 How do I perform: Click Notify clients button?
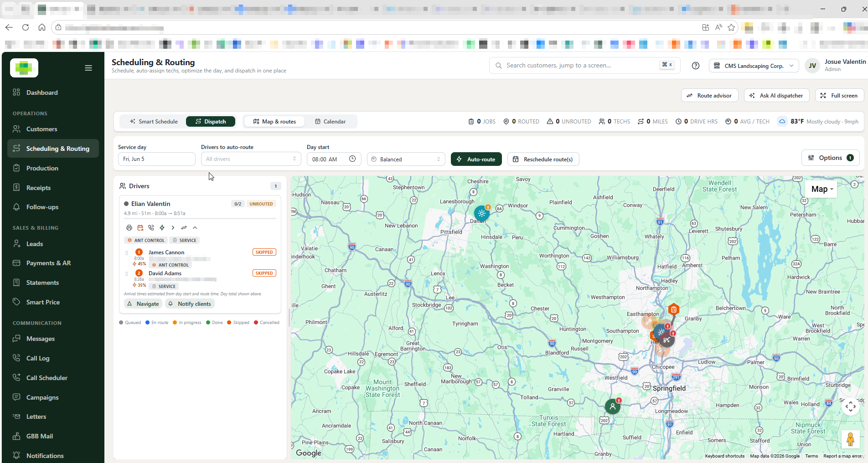click(x=190, y=304)
